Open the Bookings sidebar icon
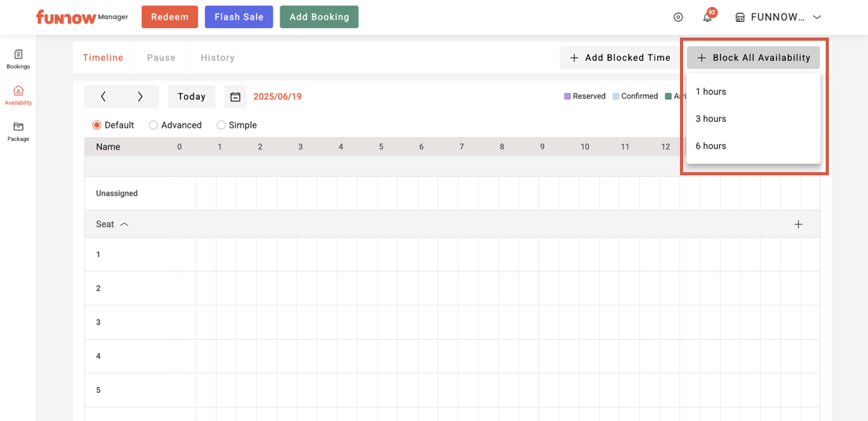The width and height of the screenshot is (868, 421). (x=18, y=59)
